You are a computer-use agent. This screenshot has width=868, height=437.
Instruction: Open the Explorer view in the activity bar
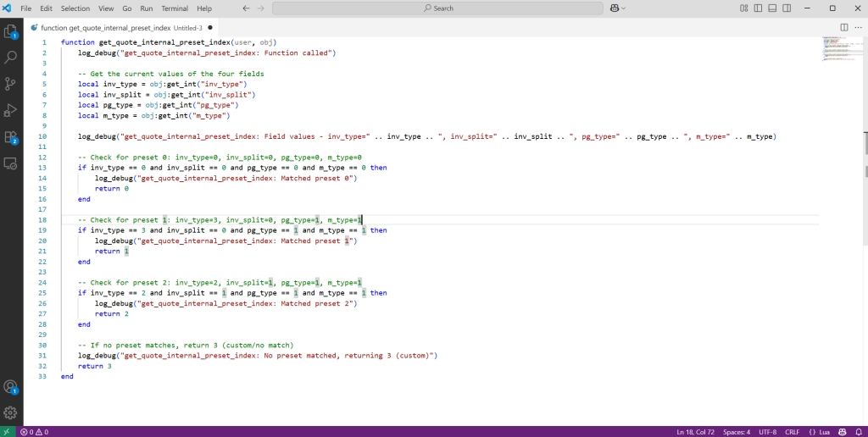11,32
